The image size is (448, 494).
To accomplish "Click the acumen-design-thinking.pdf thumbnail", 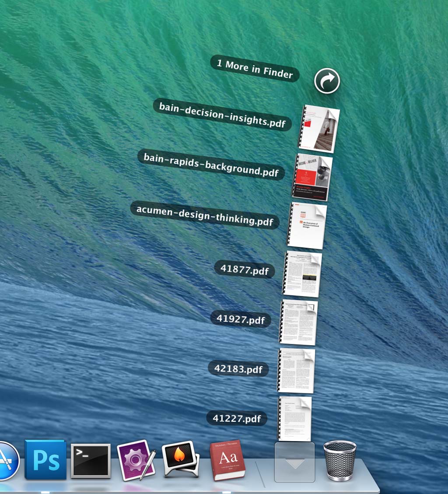I will (x=307, y=225).
